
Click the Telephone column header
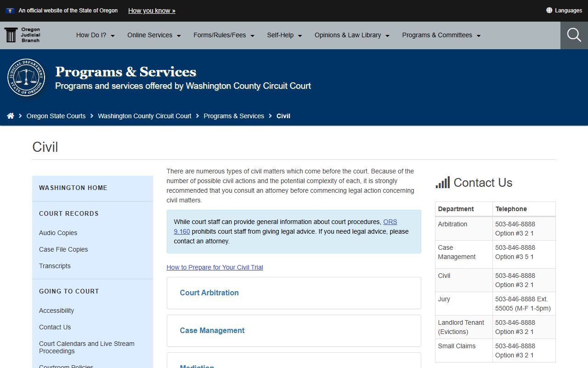pos(524,209)
